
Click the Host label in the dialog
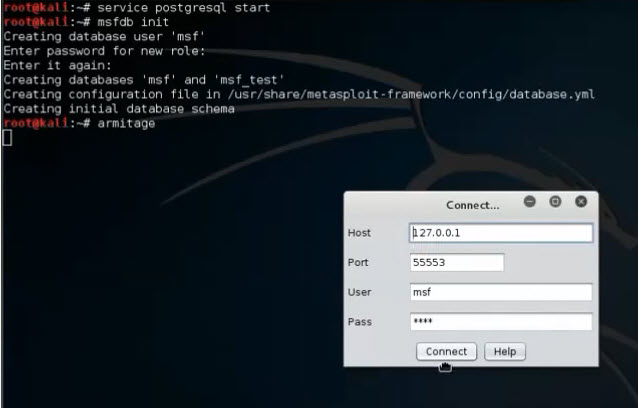[x=359, y=233]
